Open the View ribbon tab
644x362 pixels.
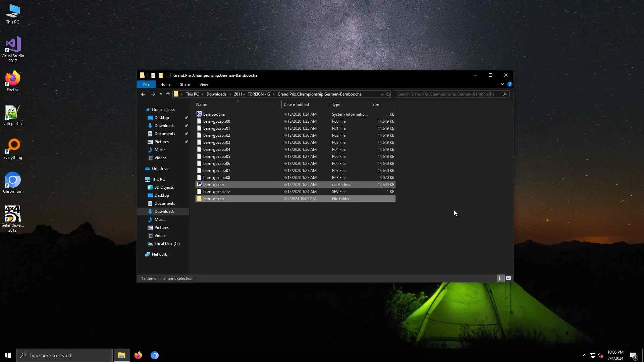(204, 84)
